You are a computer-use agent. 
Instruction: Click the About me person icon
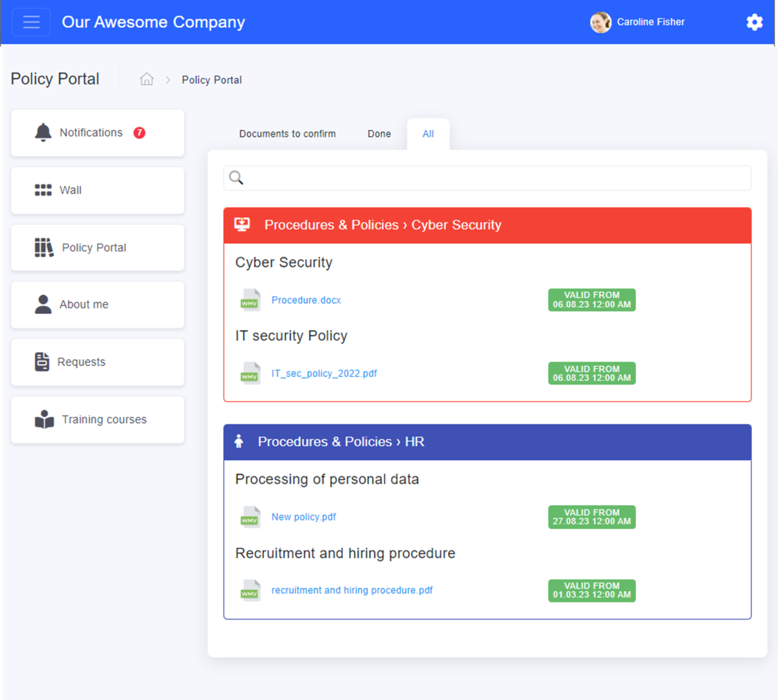(x=43, y=304)
